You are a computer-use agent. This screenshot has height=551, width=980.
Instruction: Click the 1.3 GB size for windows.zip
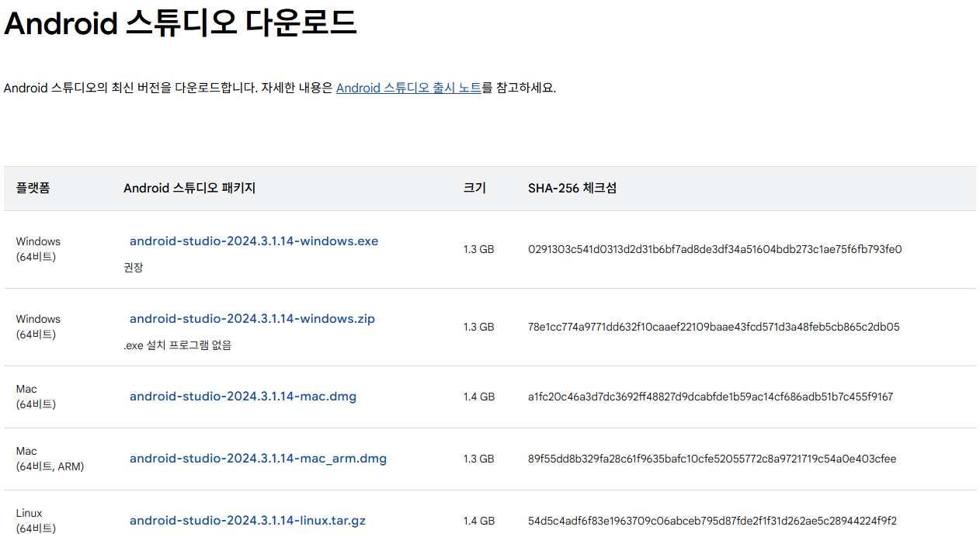click(x=479, y=327)
